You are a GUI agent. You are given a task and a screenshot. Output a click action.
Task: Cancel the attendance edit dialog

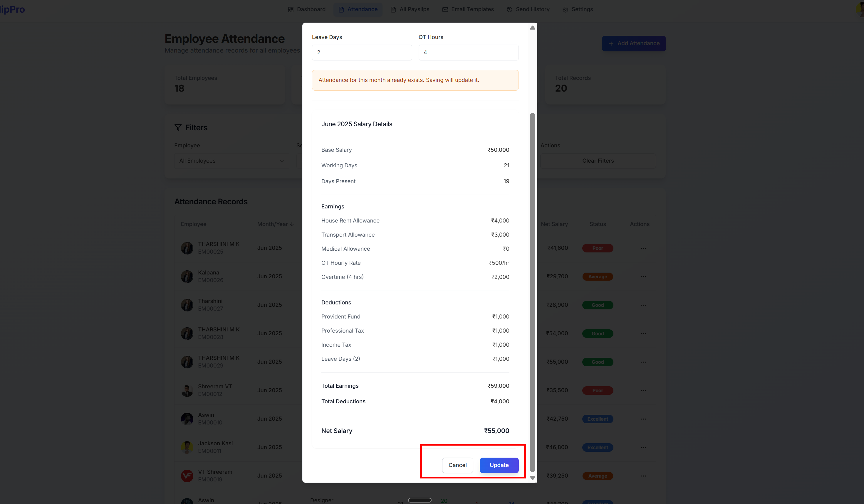point(457,465)
